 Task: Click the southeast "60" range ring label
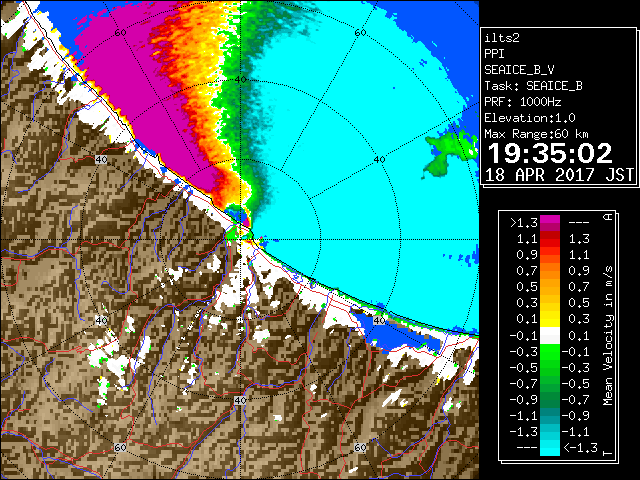click(x=360, y=447)
